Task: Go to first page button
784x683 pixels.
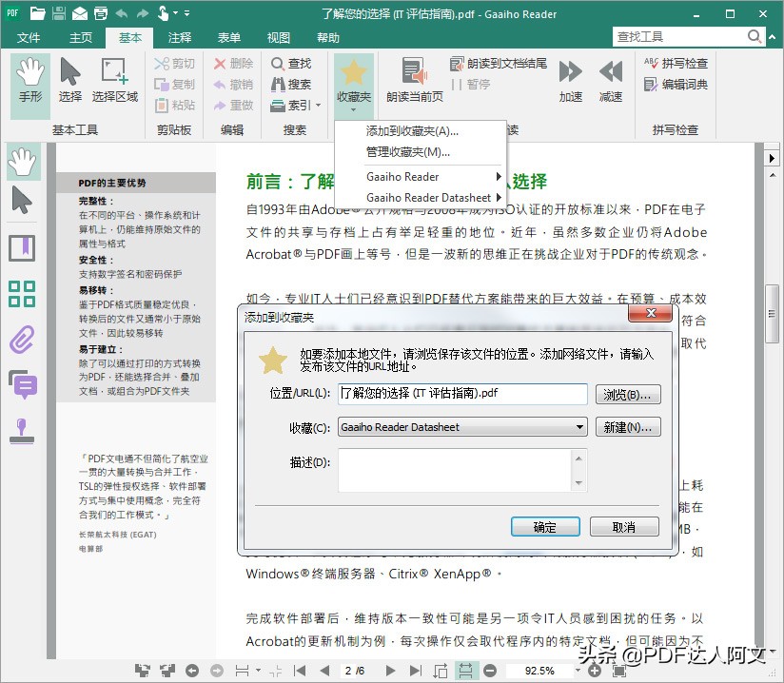Action: click(300, 671)
